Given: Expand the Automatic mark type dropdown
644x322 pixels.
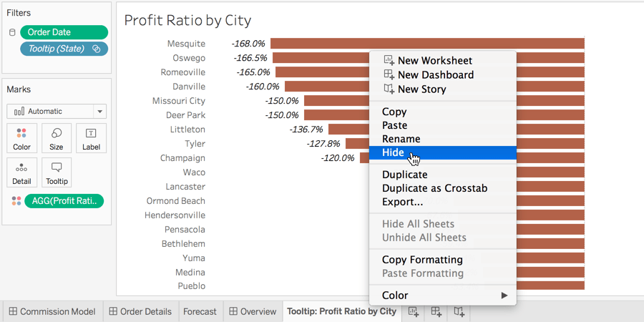Looking at the screenshot, I should [x=99, y=112].
